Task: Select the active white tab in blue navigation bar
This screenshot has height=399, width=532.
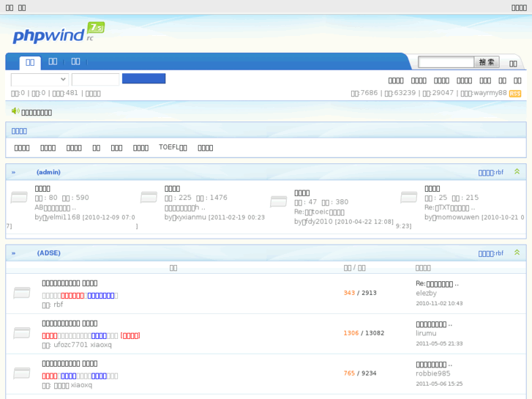Action: [30, 62]
